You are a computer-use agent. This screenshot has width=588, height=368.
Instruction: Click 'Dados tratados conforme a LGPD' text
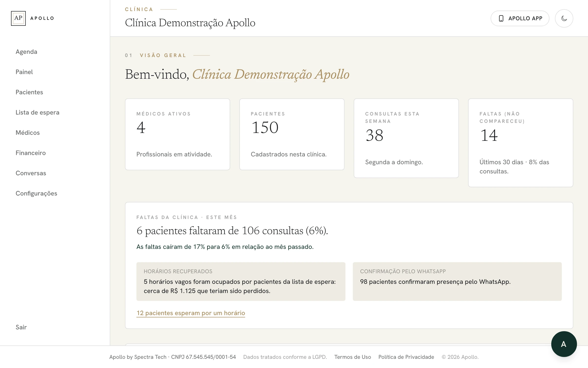(285, 357)
